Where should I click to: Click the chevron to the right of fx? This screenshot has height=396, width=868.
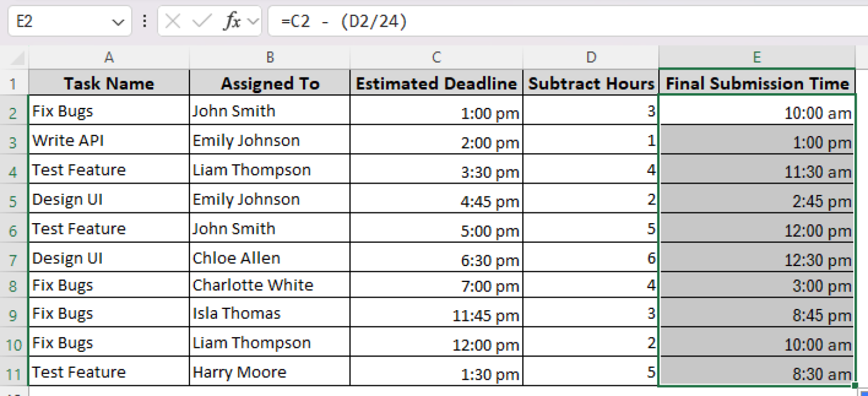253,20
